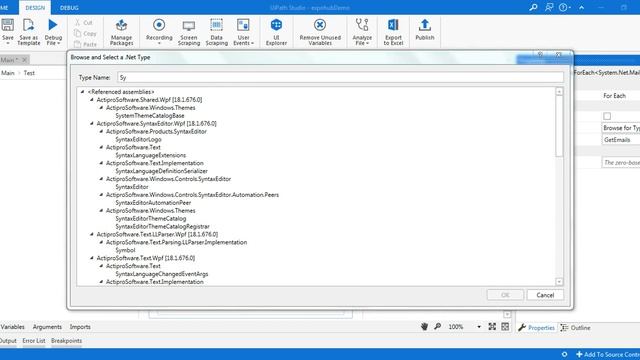Click the type tree scrollbar down arrow
Screen dimensions: 640x360
coord(559,282)
